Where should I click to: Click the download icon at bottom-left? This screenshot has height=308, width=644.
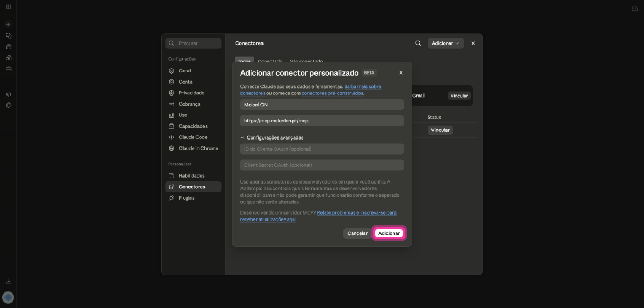pyautogui.click(x=8, y=281)
